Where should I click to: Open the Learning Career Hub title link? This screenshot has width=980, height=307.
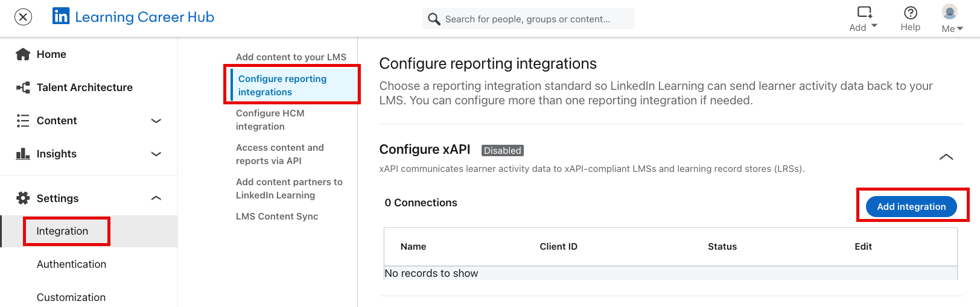pyautogui.click(x=145, y=17)
